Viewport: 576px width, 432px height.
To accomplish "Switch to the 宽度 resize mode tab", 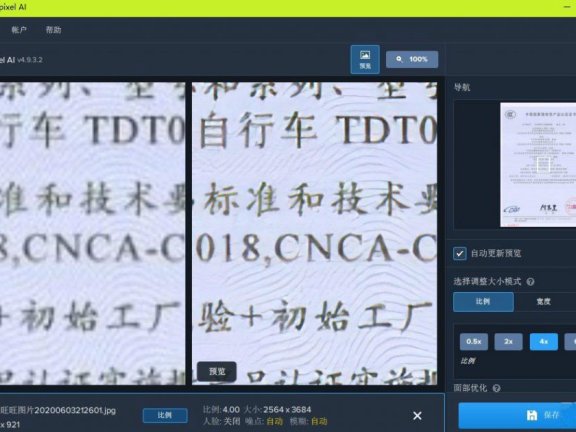I will click(x=544, y=302).
